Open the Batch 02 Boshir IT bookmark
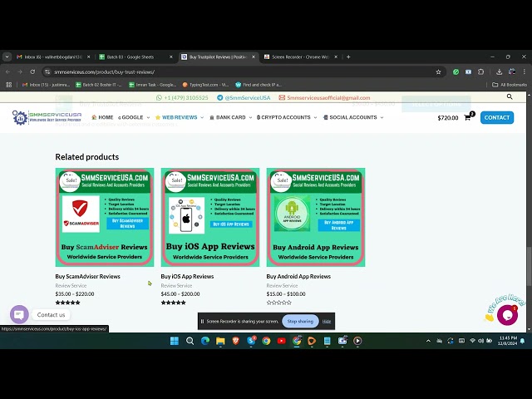Image resolution: width=532 pixels, height=399 pixels. click(99, 85)
